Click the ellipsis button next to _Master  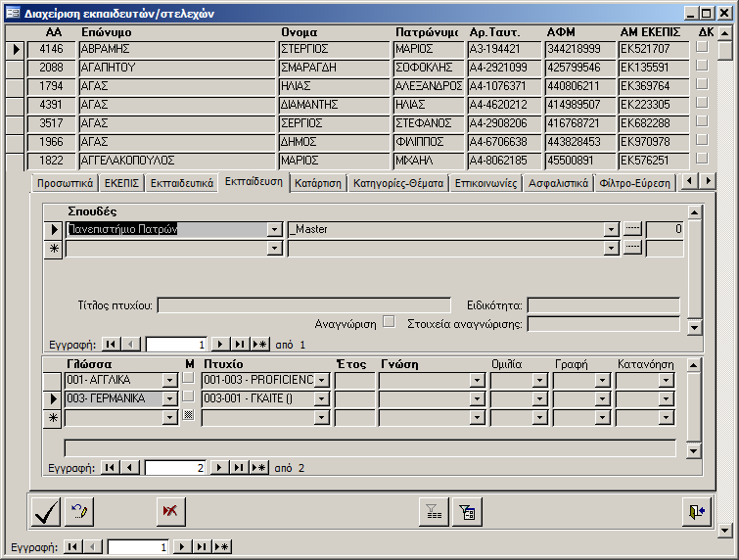point(633,228)
